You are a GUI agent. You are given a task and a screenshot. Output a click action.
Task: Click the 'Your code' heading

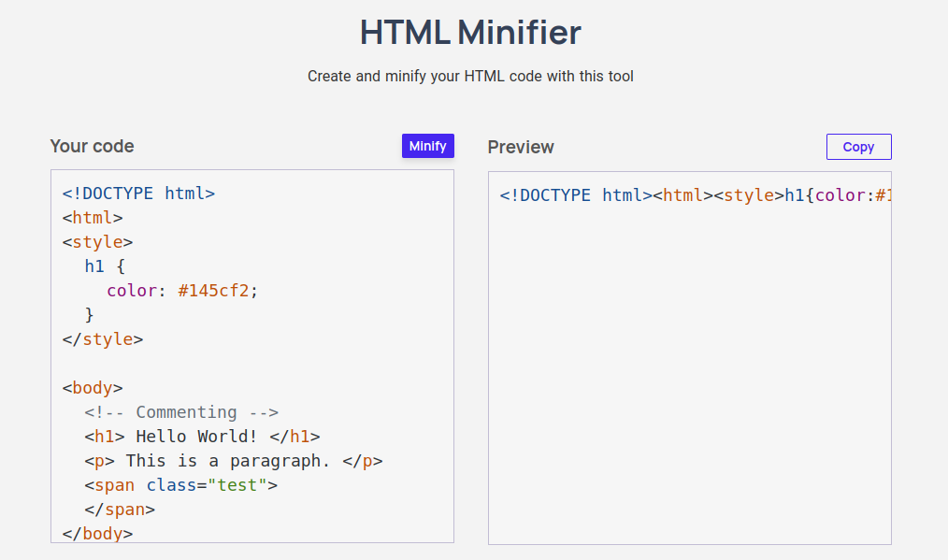click(92, 146)
